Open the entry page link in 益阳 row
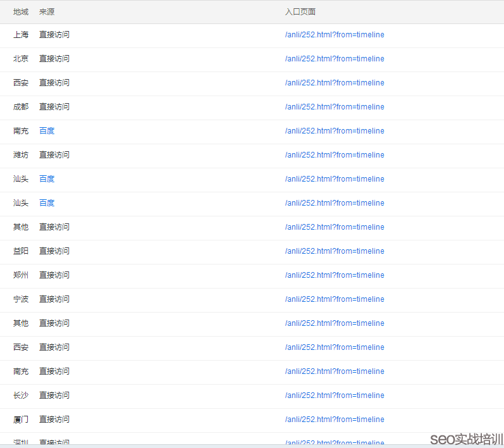 (335, 251)
